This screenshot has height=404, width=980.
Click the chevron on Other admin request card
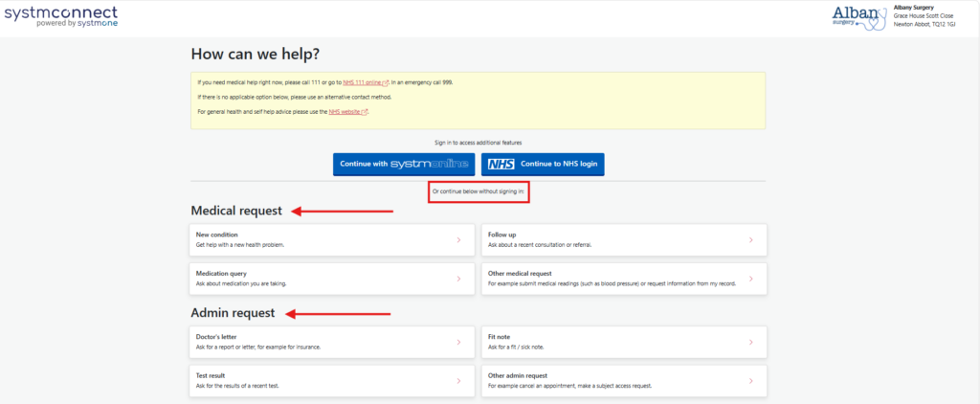click(750, 381)
